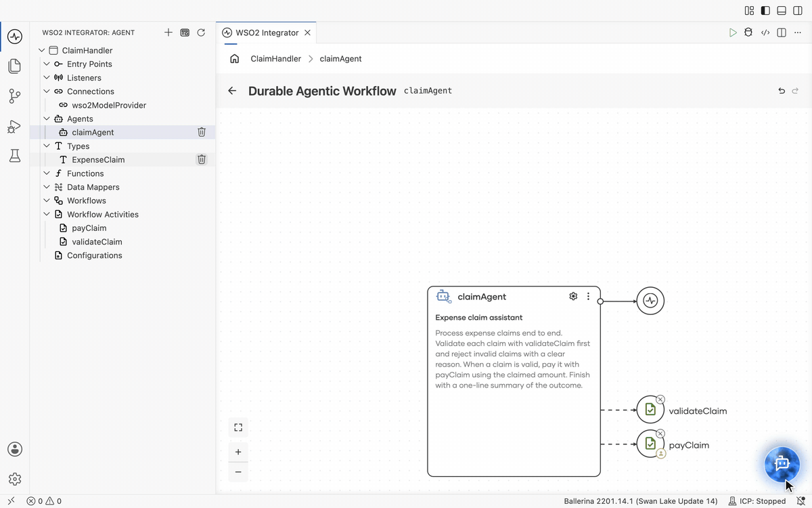The image size is (812, 508).
Task: Click the plus icon in the Integrator sidebar header
Action: 168,33
